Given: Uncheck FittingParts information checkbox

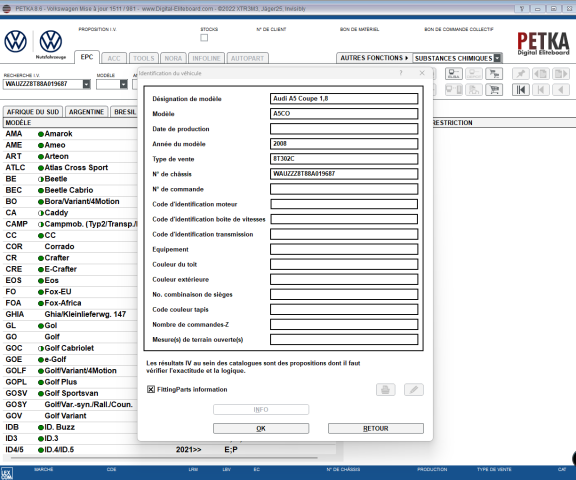Looking at the screenshot, I should 151,389.
